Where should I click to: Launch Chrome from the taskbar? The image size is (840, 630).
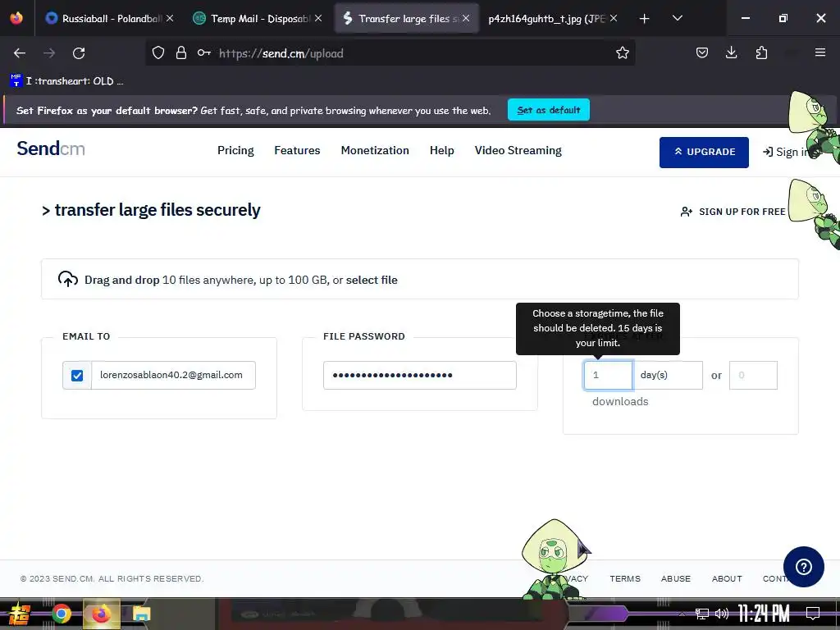pyautogui.click(x=61, y=614)
